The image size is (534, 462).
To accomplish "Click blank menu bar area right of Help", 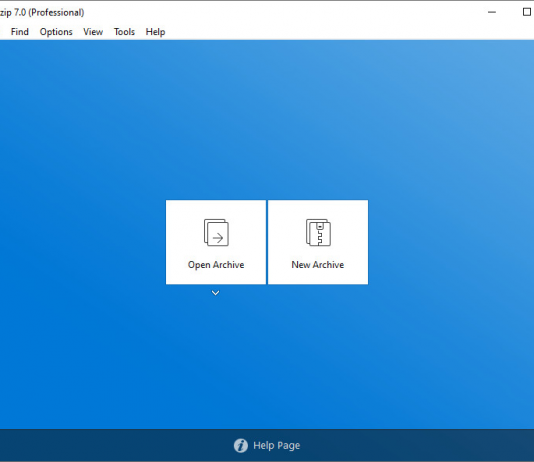I will pos(341,32).
